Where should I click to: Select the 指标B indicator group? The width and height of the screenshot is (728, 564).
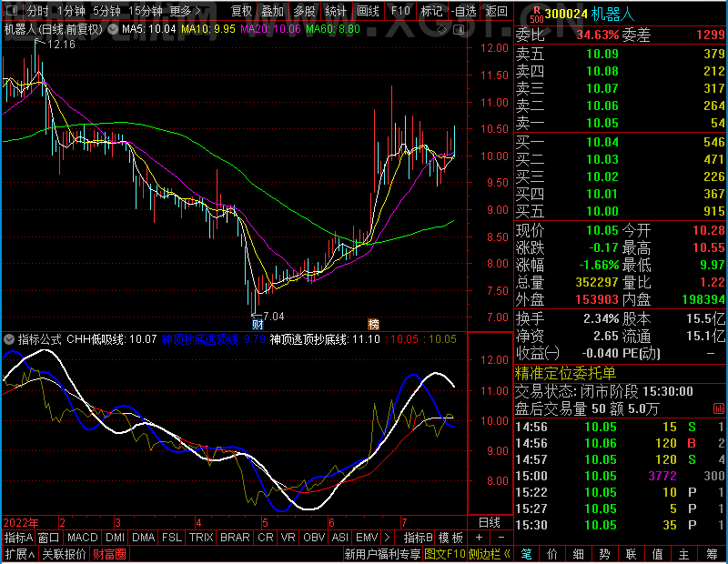click(x=418, y=538)
